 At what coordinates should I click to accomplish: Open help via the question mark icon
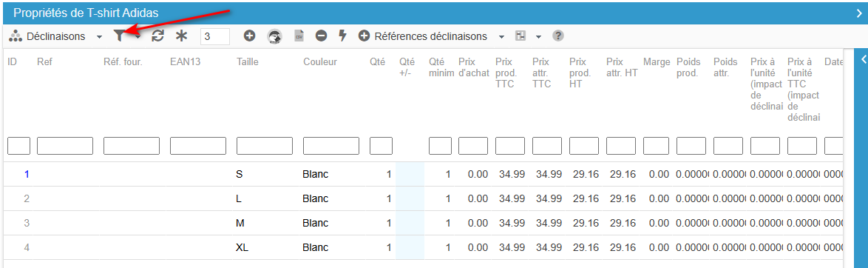coord(558,36)
